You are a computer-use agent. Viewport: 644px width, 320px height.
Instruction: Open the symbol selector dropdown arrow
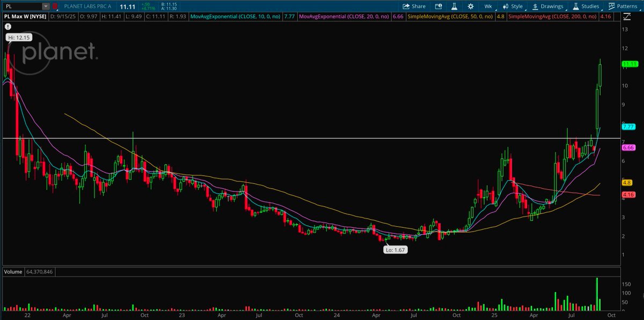tap(46, 6)
